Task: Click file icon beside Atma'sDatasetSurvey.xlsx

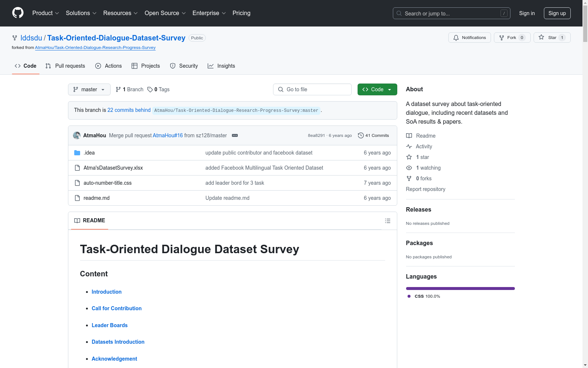Action: (x=77, y=168)
